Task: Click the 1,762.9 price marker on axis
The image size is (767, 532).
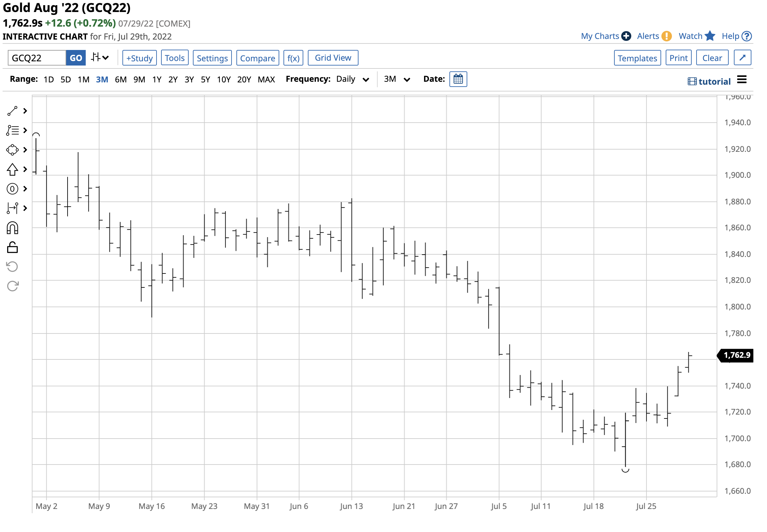Action: (737, 355)
